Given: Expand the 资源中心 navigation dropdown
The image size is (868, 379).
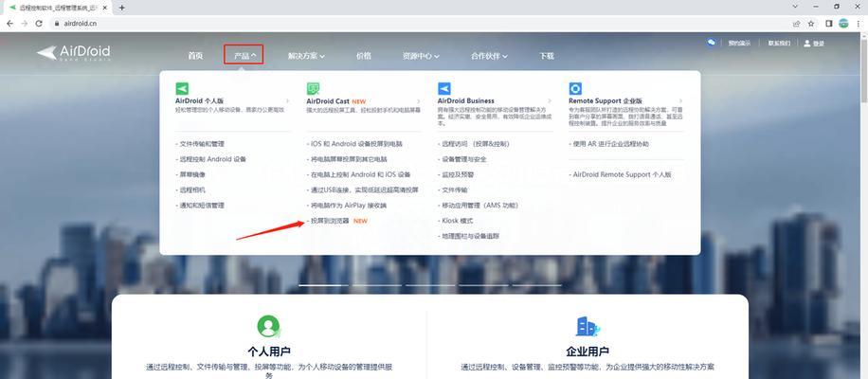Looking at the screenshot, I should (421, 56).
